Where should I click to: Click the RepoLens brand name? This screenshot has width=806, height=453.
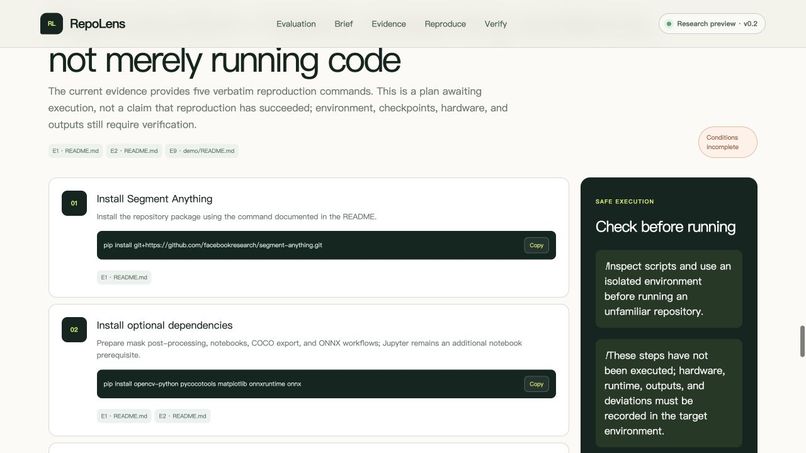pyautogui.click(x=97, y=24)
